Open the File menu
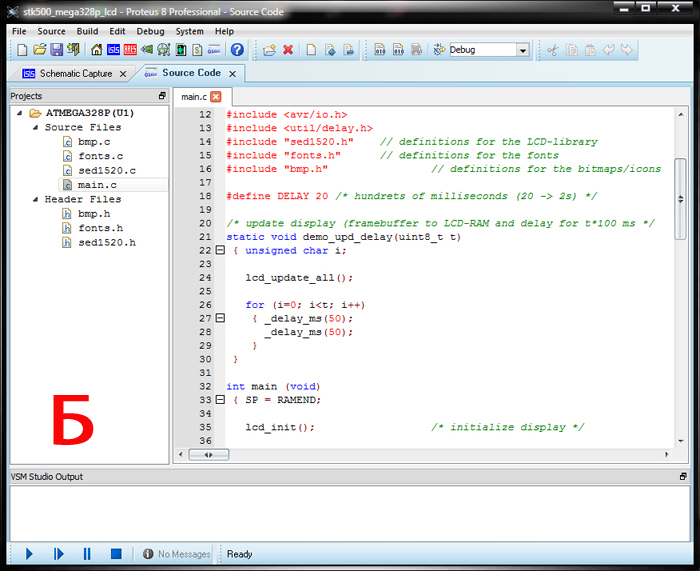700x571 pixels. point(19,31)
